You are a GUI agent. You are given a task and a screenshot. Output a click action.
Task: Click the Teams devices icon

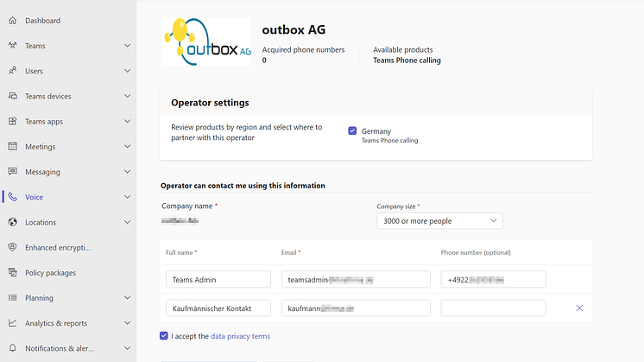pyautogui.click(x=13, y=96)
